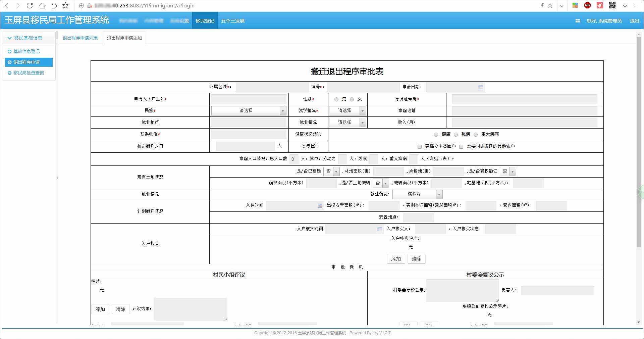Check the 建档立卡贫困户 checkbox
644x339 pixels.
click(x=420, y=147)
